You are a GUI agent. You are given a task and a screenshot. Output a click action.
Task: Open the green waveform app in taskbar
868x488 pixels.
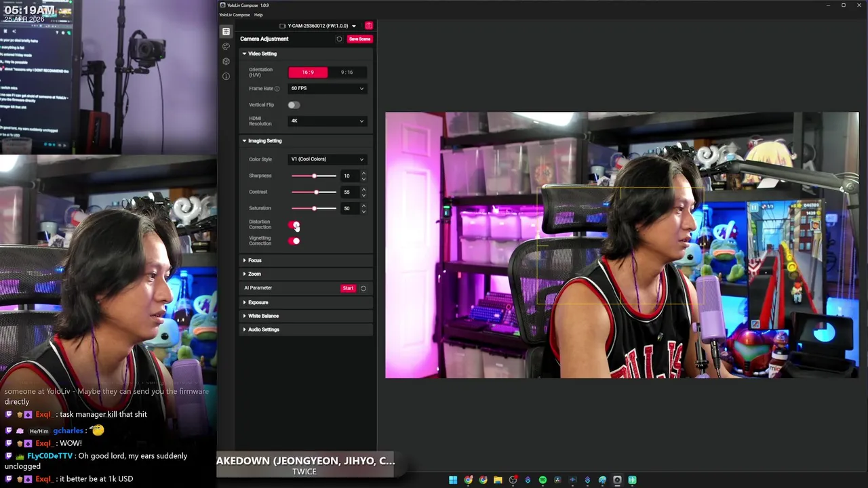(x=632, y=480)
